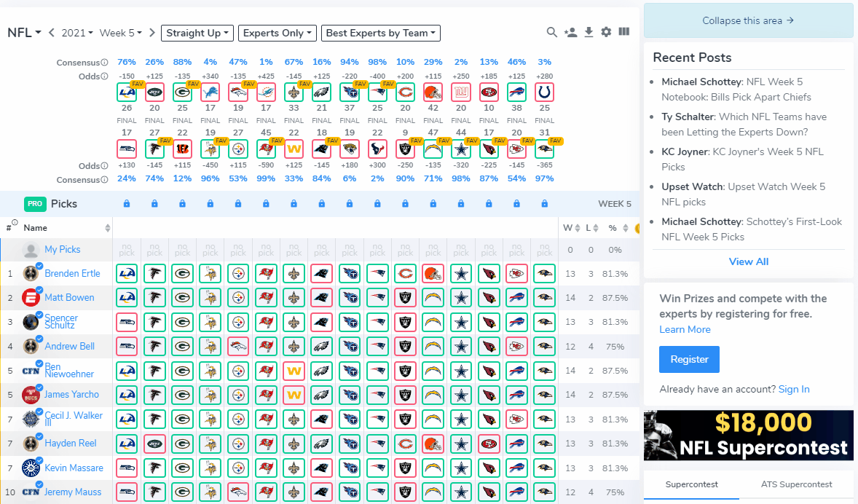The width and height of the screenshot is (858, 504).
Task: Switch to the ATS Supercontest tab
Action: (796, 485)
